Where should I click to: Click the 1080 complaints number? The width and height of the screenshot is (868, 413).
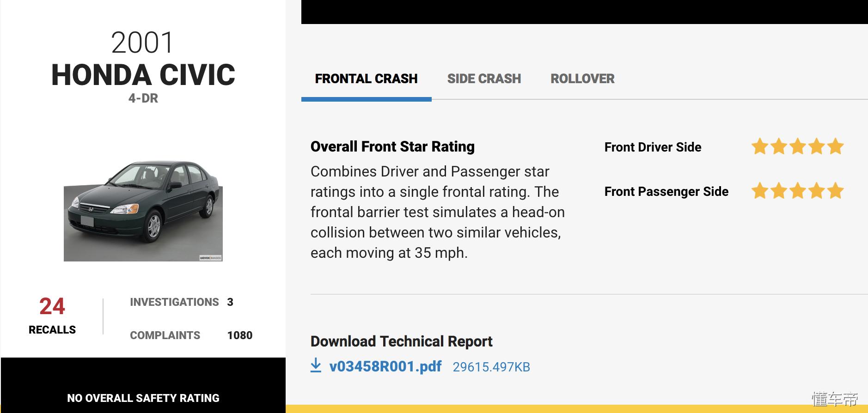tap(240, 335)
